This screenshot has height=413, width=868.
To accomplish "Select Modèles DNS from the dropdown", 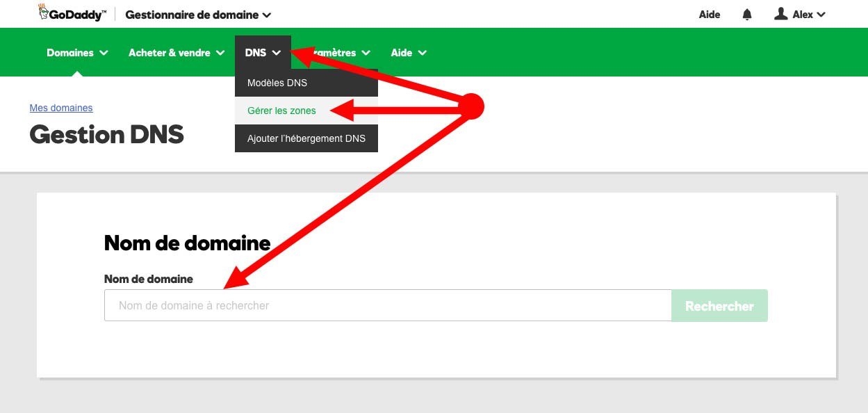I will [x=306, y=83].
